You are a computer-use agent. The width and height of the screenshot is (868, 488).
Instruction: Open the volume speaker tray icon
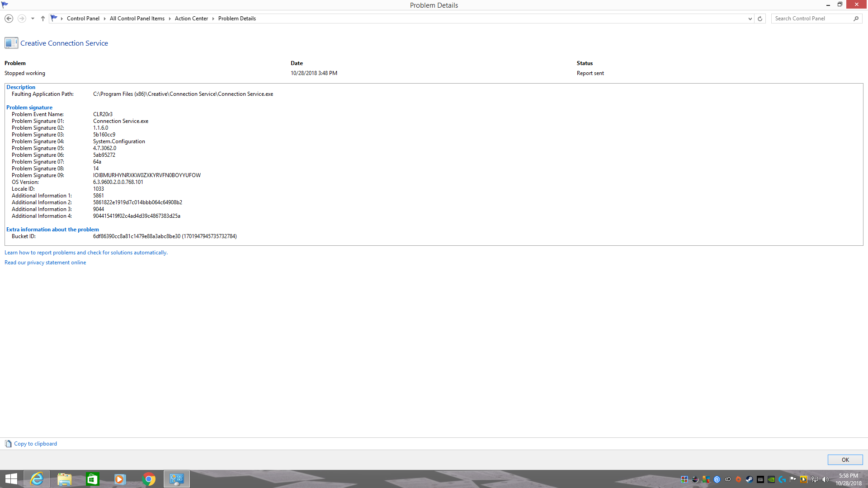(x=826, y=479)
